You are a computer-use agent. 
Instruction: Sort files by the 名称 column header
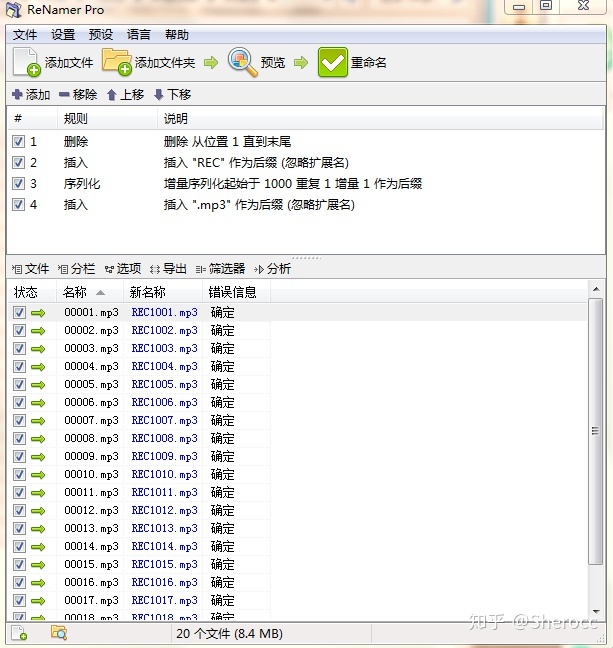pyautogui.click(x=90, y=293)
